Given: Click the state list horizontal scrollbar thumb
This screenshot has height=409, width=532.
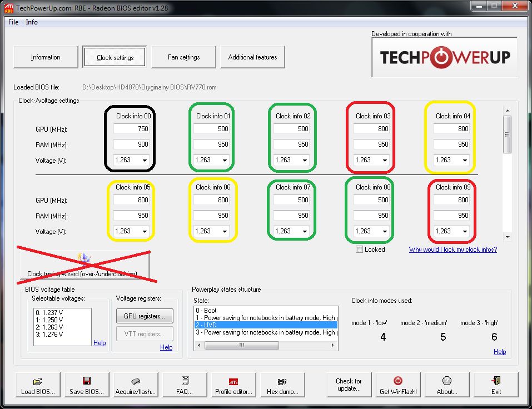Looking at the screenshot, I should pos(242,345).
